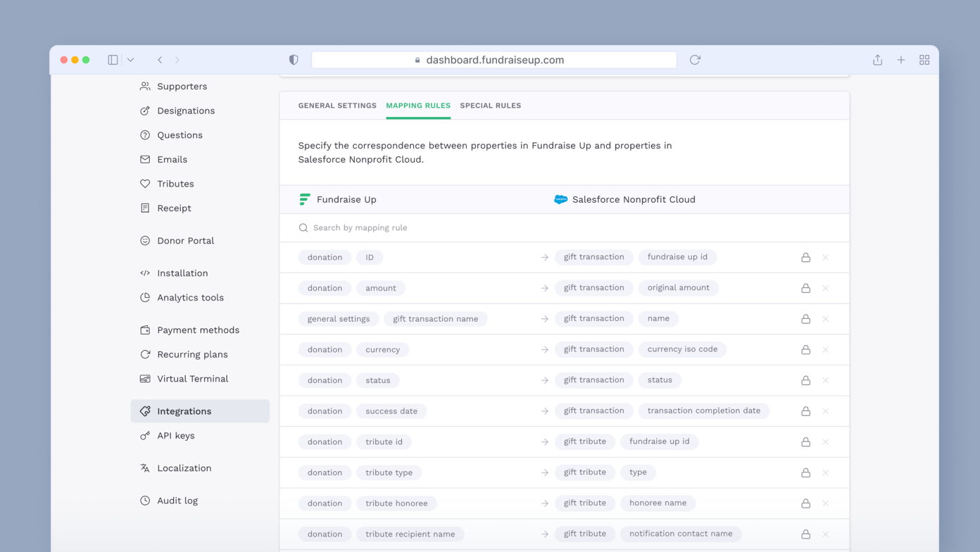The width and height of the screenshot is (980, 552).
Task: Unlock the donation ID mapping rule
Action: click(x=805, y=257)
